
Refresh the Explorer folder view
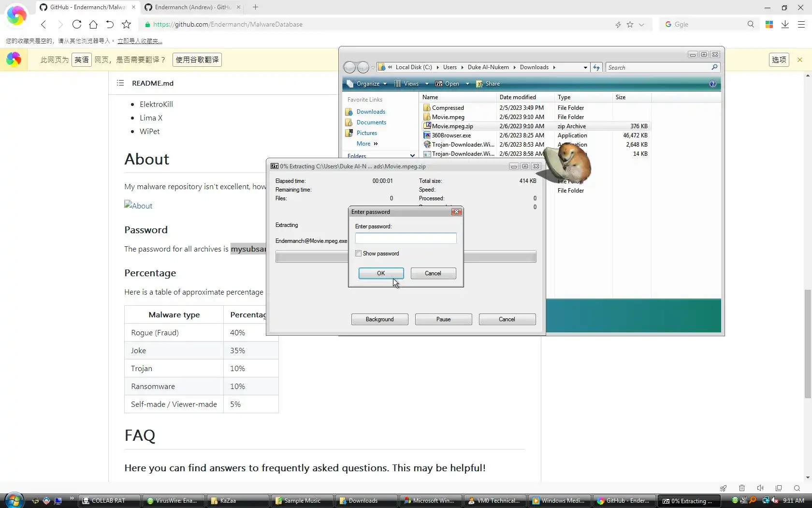click(596, 68)
